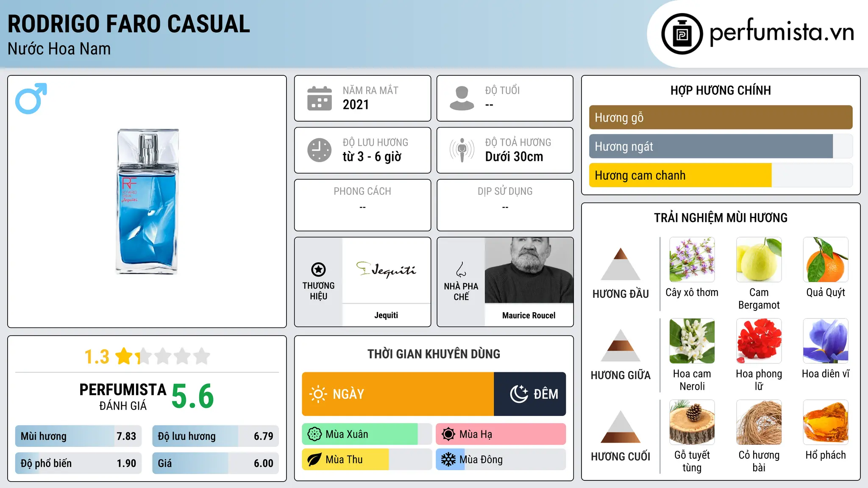Click the Hương cam chanh accord bar

click(721, 175)
